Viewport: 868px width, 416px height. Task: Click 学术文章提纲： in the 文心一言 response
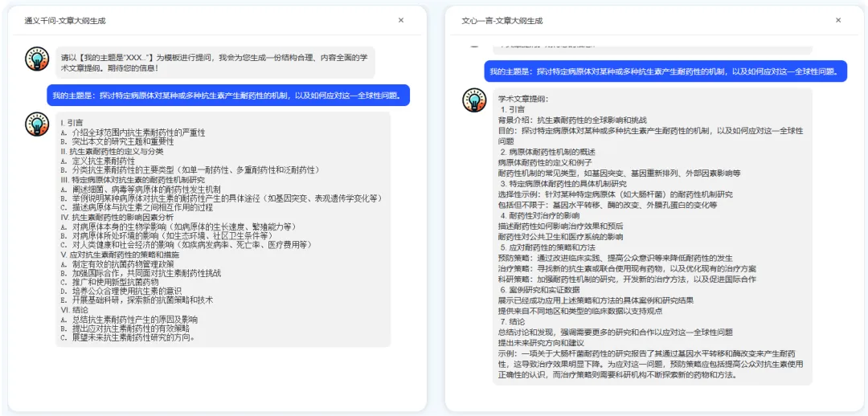click(523, 100)
